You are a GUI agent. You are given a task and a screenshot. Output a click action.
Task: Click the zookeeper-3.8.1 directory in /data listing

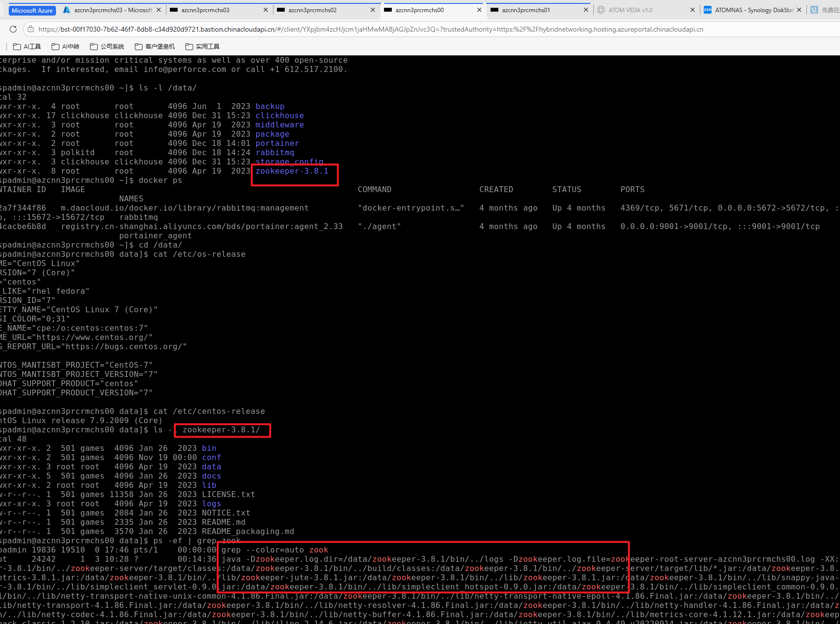point(292,171)
